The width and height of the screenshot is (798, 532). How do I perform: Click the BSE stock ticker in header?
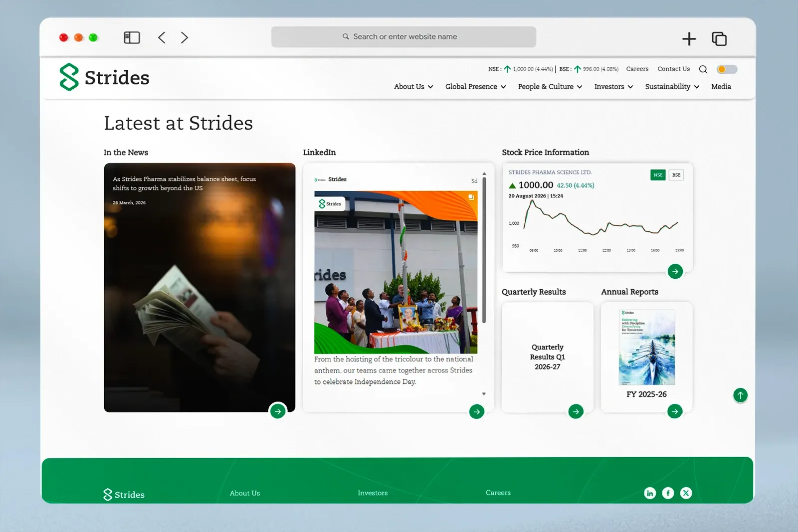click(x=589, y=69)
